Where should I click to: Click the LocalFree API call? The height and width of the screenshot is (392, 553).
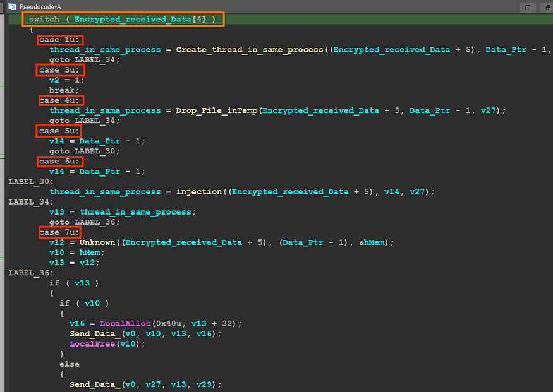(92, 344)
